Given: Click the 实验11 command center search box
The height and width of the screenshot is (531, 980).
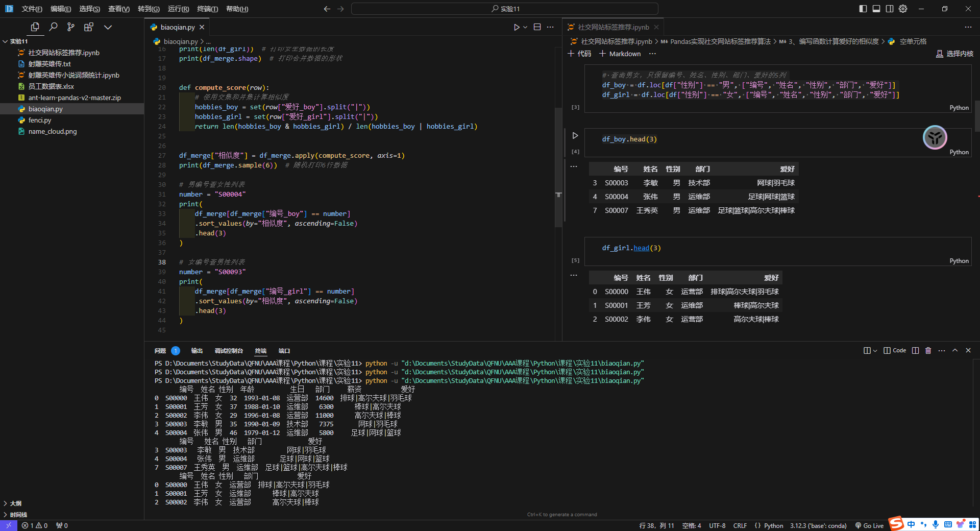Looking at the screenshot, I should [505, 9].
